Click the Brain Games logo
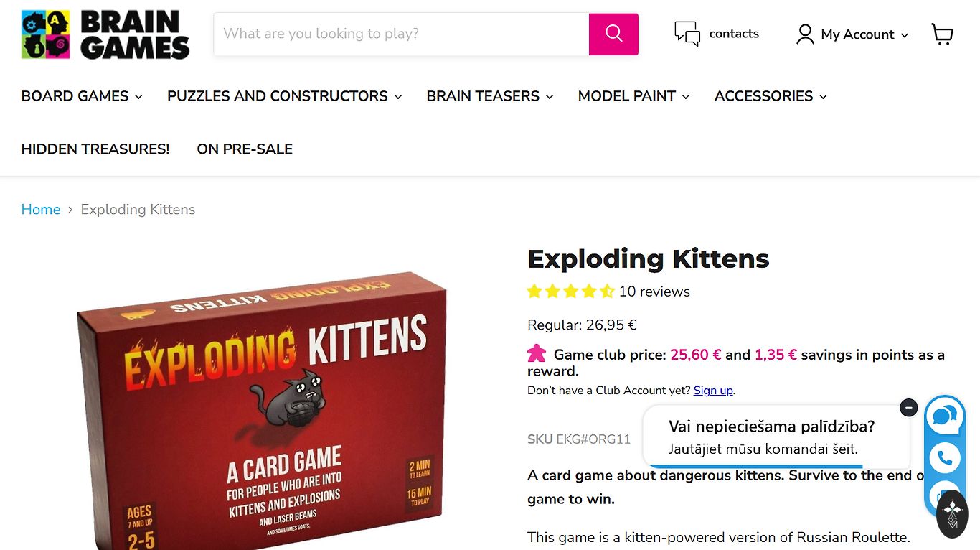 pyautogui.click(x=105, y=34)
